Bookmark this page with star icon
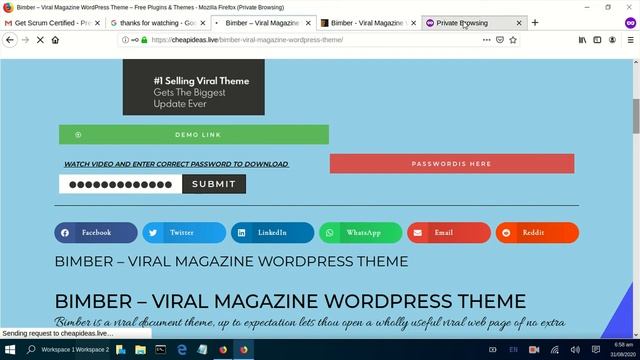Image resolution: width=640 pixels, height=360 pixels. (513, 40)
